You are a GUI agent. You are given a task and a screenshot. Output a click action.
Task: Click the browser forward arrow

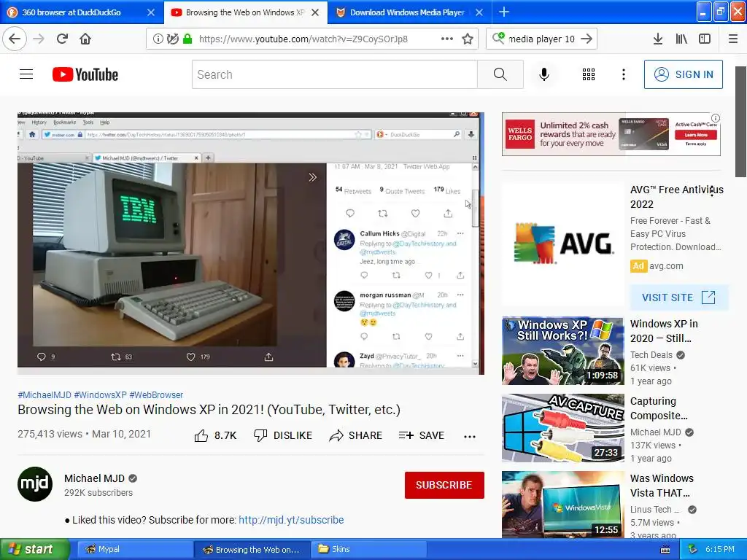point(39,39)
